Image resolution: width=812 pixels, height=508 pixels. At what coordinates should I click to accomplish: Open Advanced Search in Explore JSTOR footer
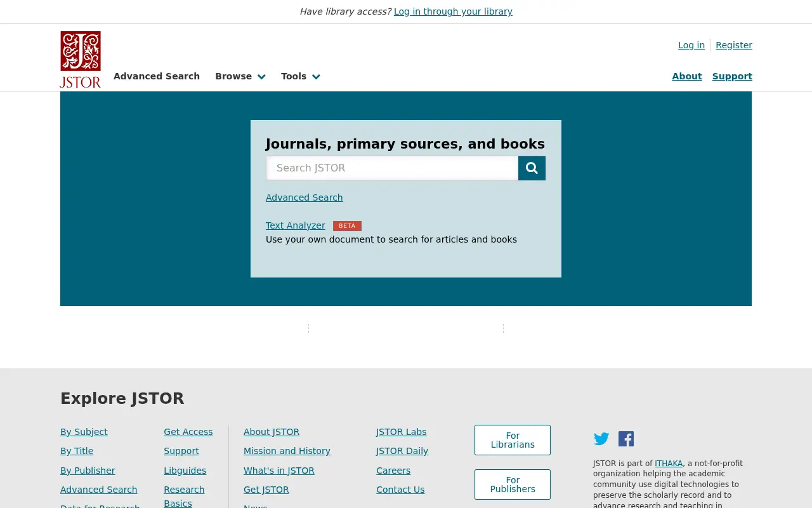pyautogui.click(x=99, y=490)
